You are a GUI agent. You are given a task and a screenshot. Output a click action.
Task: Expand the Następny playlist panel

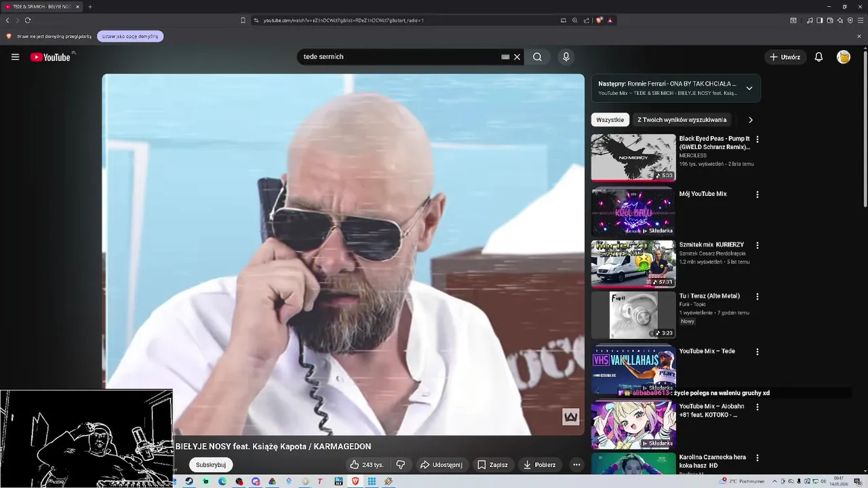749,88
